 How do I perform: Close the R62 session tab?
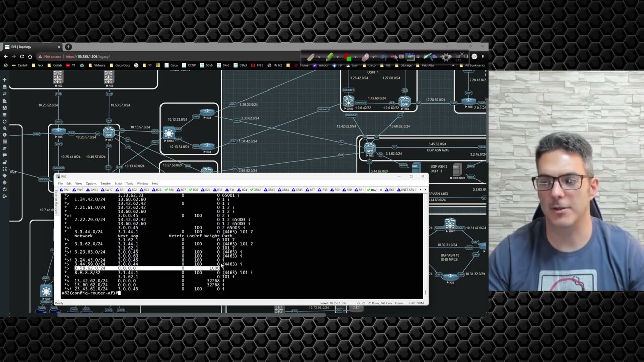381,190
